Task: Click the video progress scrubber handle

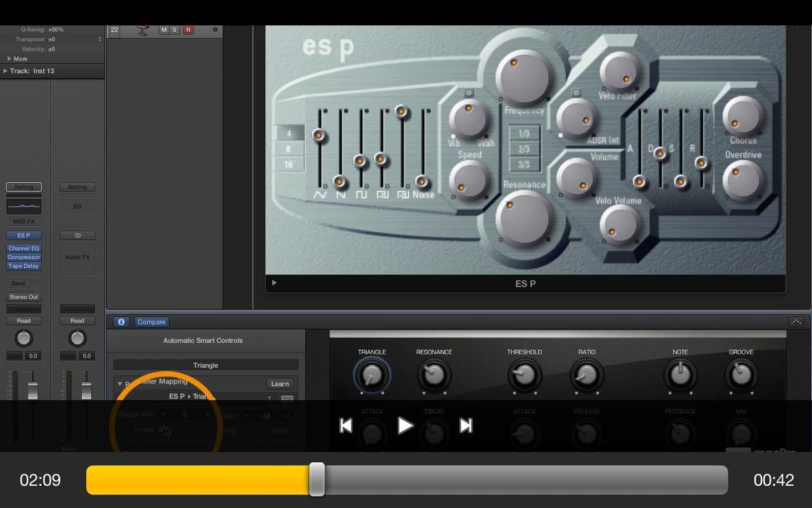Action: (317, 479)
